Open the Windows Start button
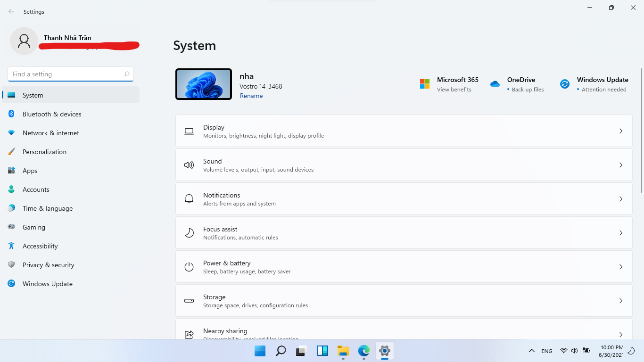Image resolution: width=644 pixels, height=362 pixels. [x=260, y=351]
